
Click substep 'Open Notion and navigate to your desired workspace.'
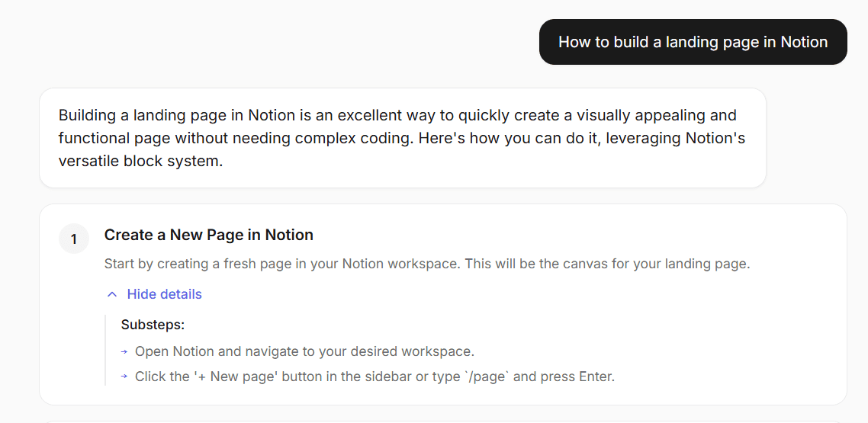pos(304,351)
